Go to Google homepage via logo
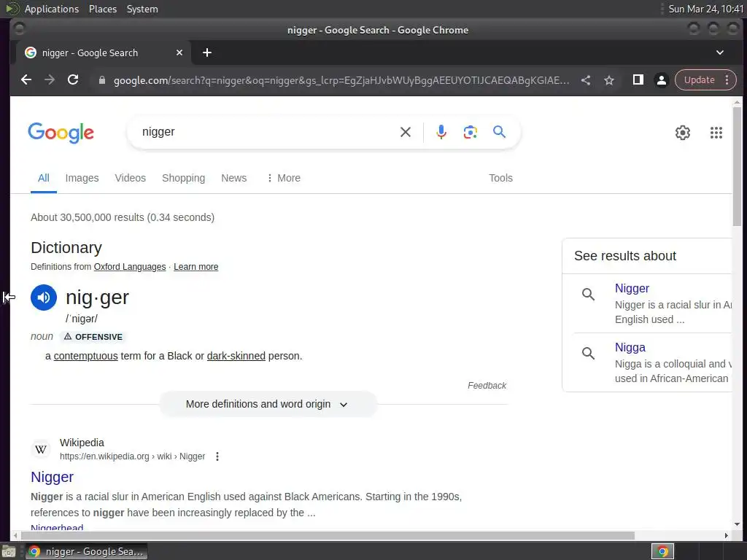747x560 pixels. point(61,133)
